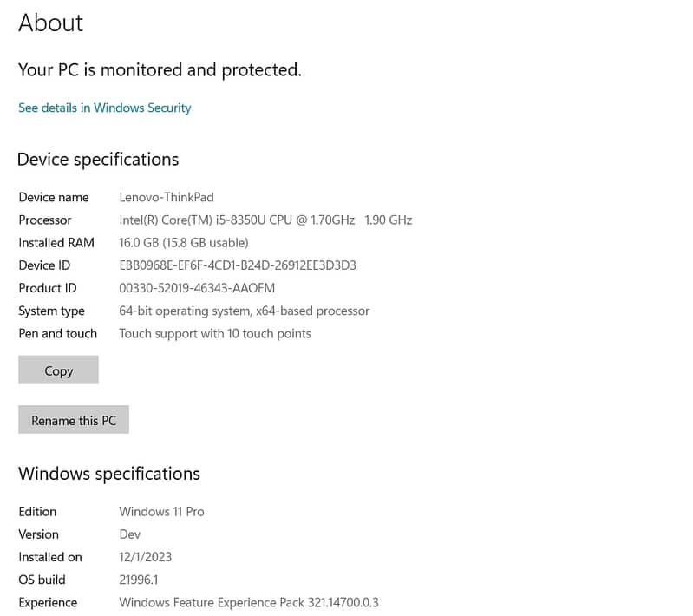
Task: Click the OS build number 21996.1
Action: [x=138, y=579]
